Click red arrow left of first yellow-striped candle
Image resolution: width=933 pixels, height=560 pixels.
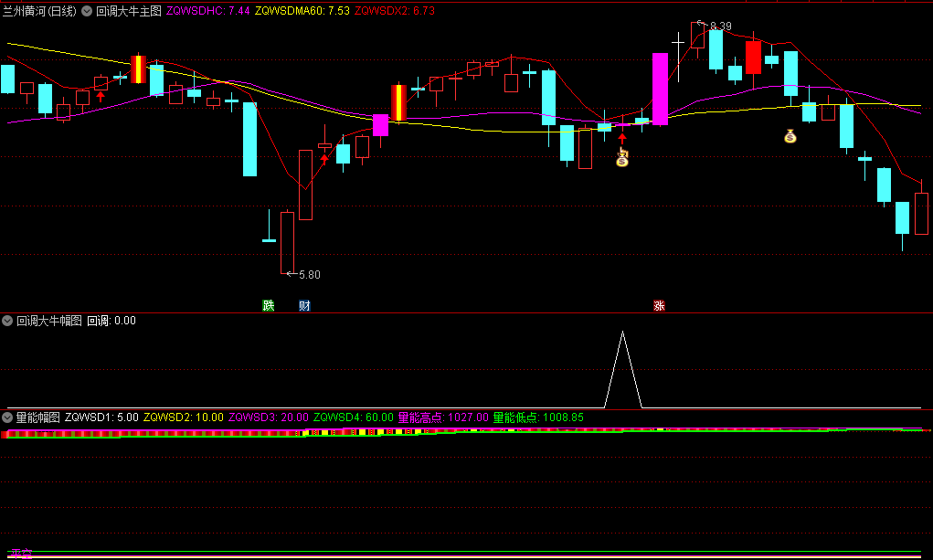coord(101,94)
